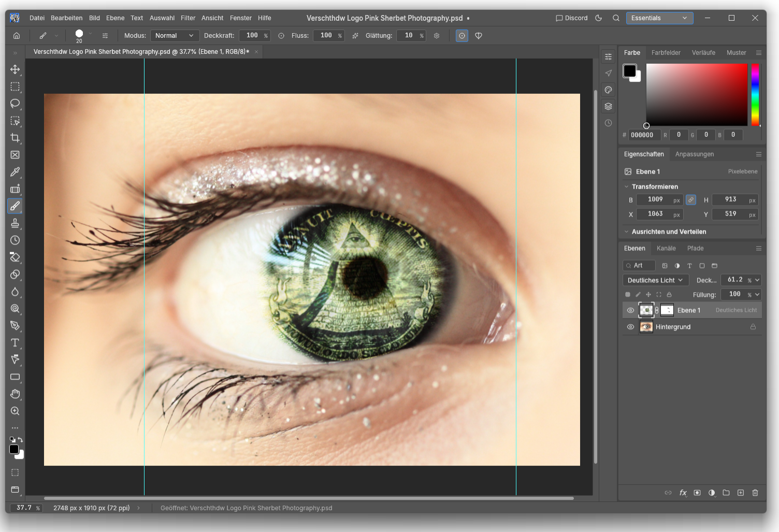
Task: Click the foreground color swatch in Farbe panel
Action: [630, 71]
